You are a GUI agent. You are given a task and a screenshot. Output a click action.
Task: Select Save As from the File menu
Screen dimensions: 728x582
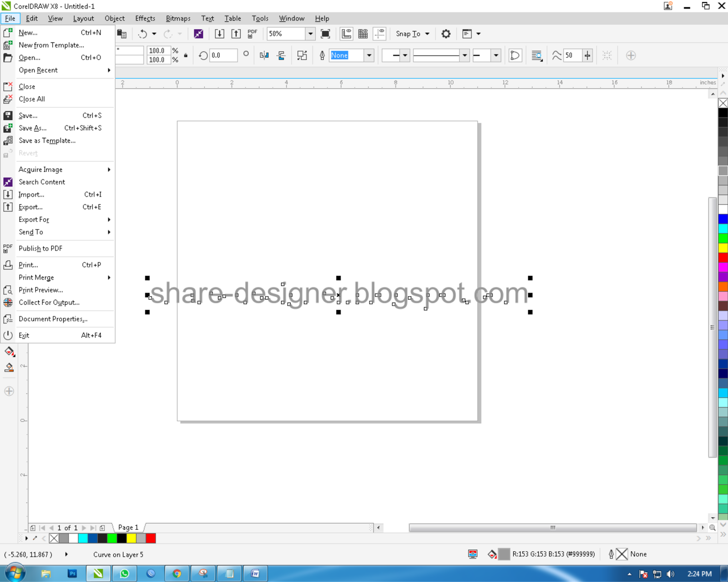coord(32,128)
